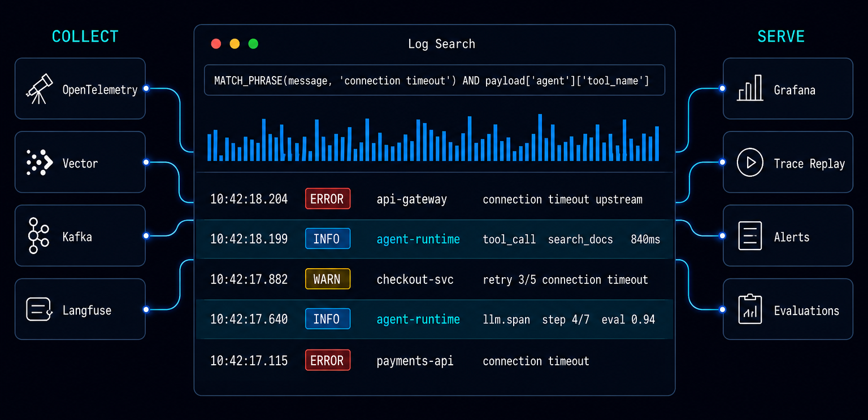The image size is (868, 420).
Task: Open the Alerts serve card
Action: [788, 235]
